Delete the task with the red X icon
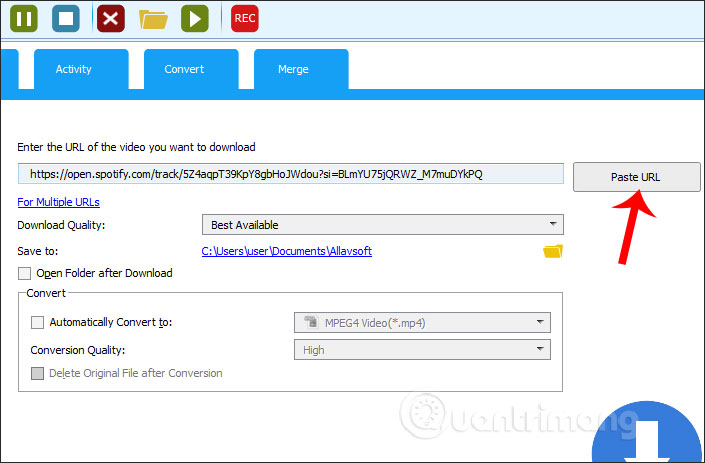705x463 pixels. [111, 18]
